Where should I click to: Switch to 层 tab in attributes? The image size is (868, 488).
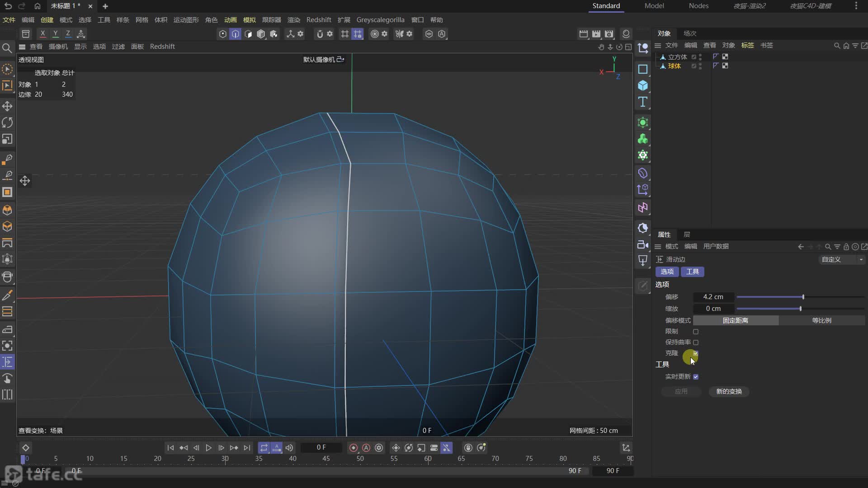[x=687, y=235]
